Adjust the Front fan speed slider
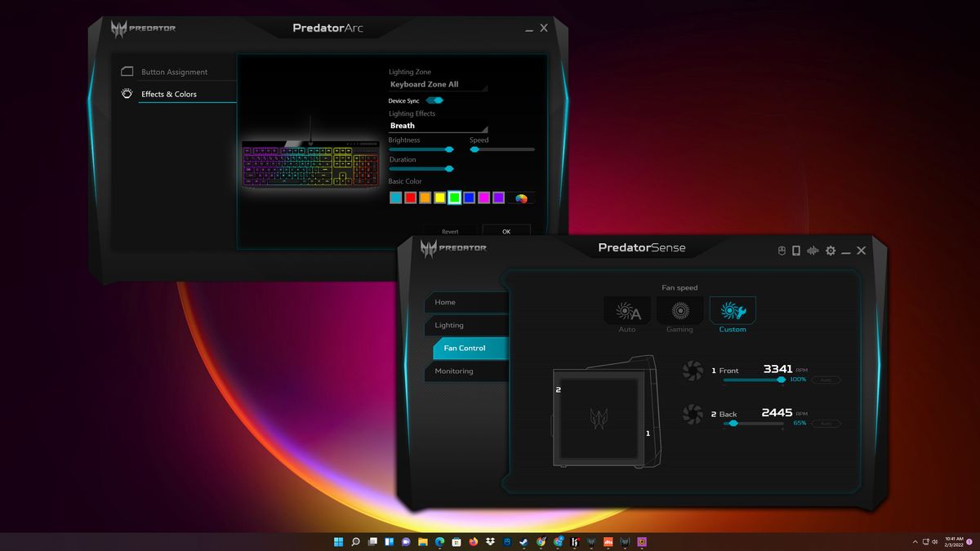Image resolution: width=980 pixels, height=551 pixels. [x=780, y=380]
